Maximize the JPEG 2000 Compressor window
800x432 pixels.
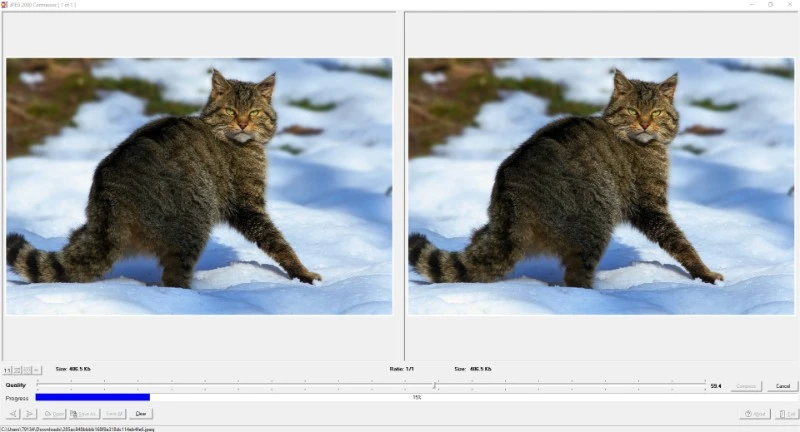click(x=770, y=5)
